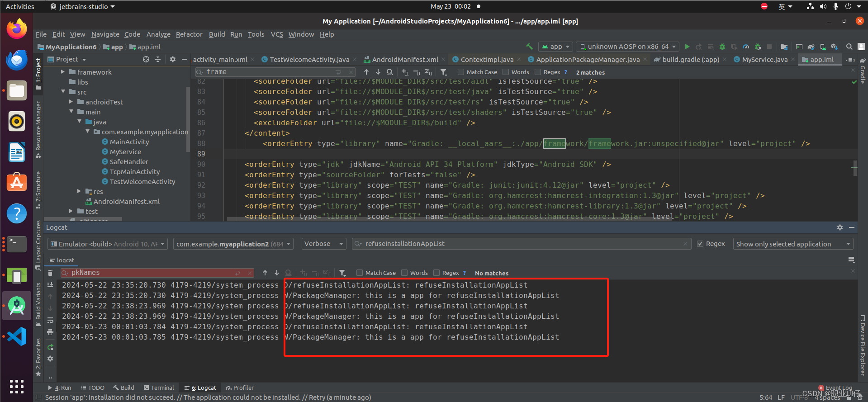Open the VCS menu

pyautogui.click(x=277, y=34)
